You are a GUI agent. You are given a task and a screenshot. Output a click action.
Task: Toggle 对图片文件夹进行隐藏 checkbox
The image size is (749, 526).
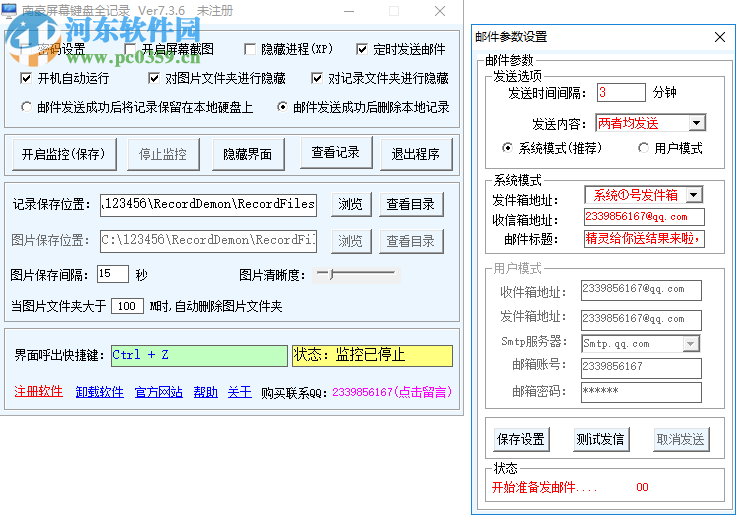154,78
